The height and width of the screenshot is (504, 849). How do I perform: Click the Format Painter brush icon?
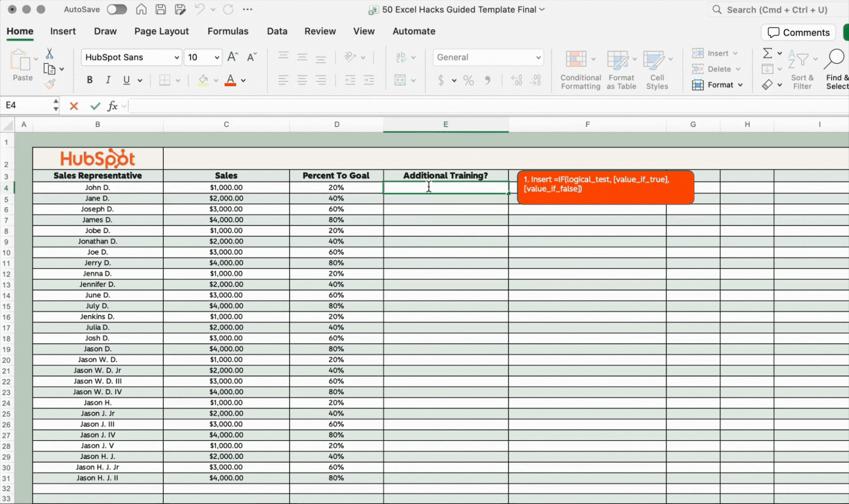[50, 85]
